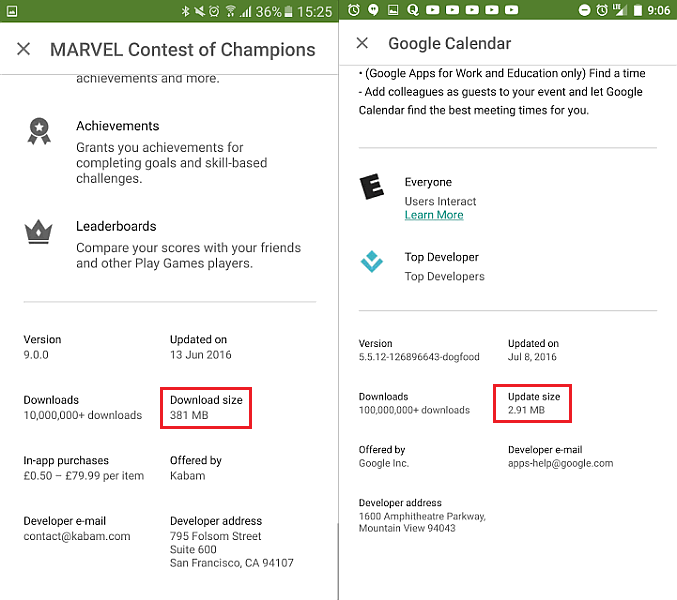Image resolution: width=677 pixels, height=600 pixels.
Task: Tap the Leaderboards description text
Action: 188,255
